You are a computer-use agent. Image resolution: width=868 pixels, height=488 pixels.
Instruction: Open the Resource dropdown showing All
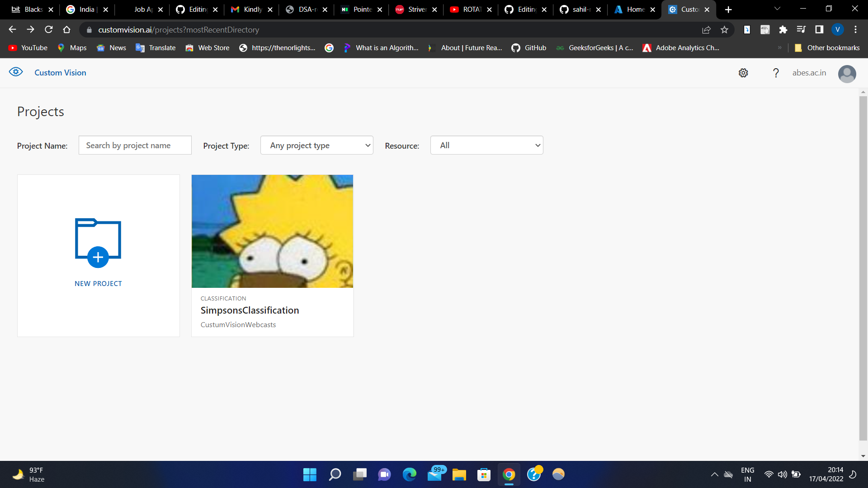pos(486,145)
